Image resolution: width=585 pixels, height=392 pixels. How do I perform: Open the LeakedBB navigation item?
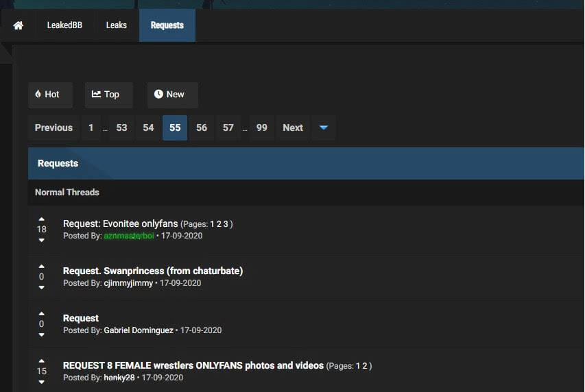coord(64,25)
